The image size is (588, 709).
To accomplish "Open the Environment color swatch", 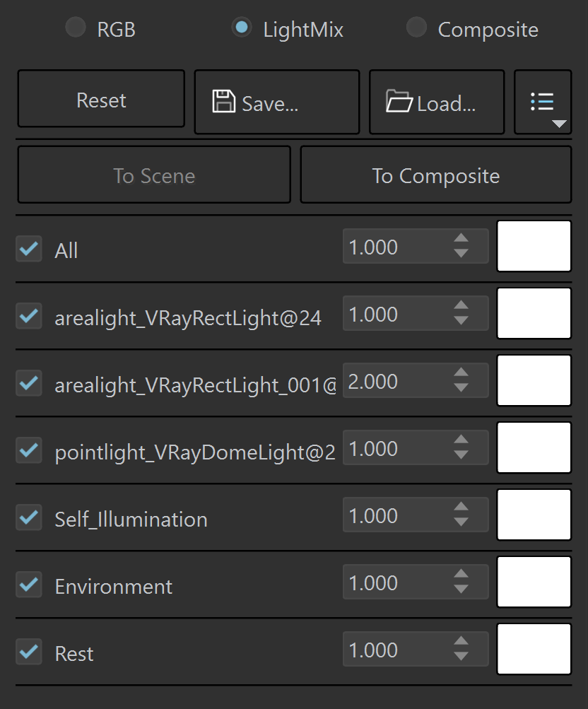I will [534, 582].
